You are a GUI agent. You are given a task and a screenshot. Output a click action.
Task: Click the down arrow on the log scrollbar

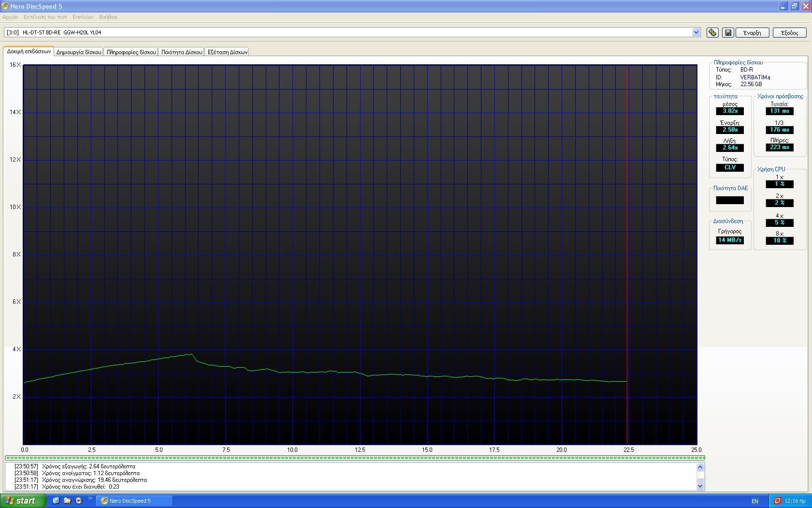coord(700,486)
